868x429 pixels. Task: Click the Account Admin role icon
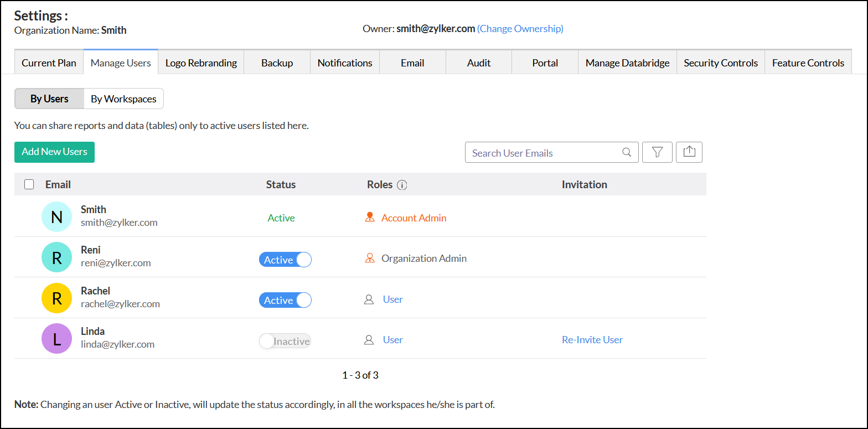tap(370, 218)
